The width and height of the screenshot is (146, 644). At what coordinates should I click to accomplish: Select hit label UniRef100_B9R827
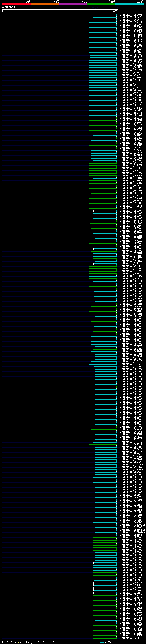131,47
